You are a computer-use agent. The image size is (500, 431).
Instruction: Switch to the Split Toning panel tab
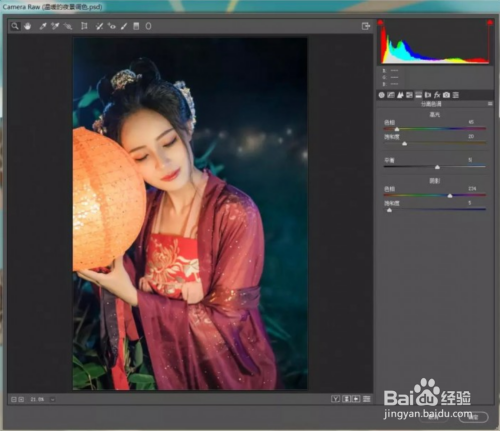click(418, 95)
